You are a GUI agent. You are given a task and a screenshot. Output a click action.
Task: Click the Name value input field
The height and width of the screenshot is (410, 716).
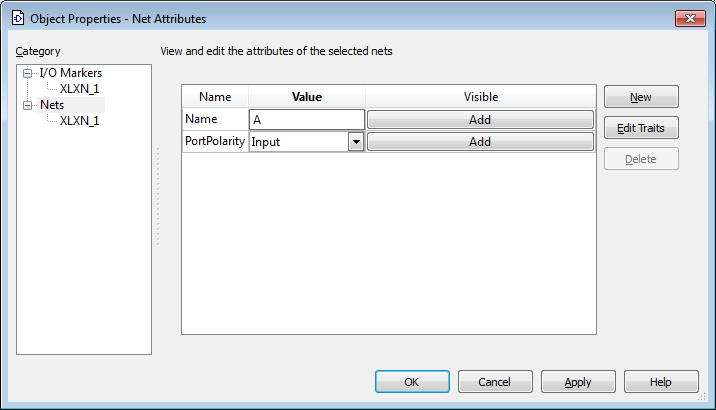(306, 120)
